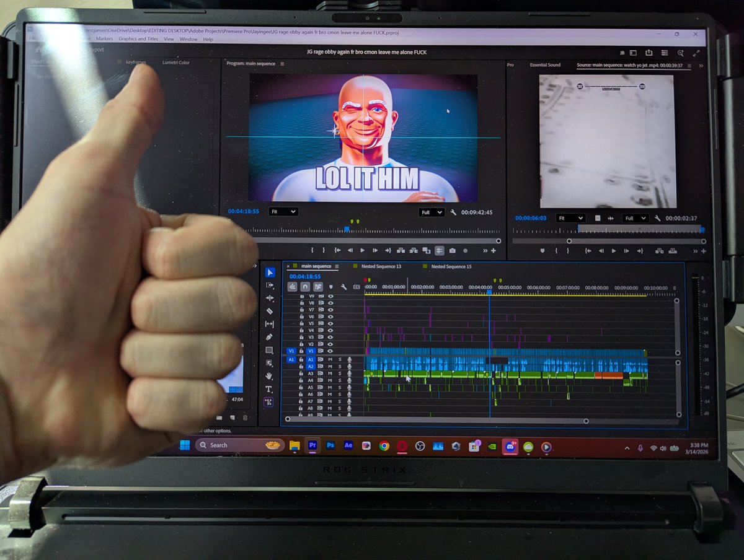
Task: Click Source monitor settings wrench
Action: [658, 218]
